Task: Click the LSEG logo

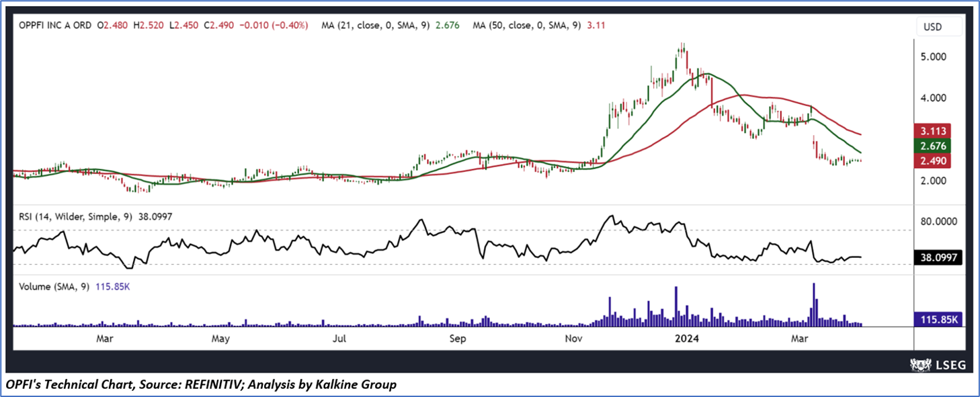Action: click(x=938, y=364)
